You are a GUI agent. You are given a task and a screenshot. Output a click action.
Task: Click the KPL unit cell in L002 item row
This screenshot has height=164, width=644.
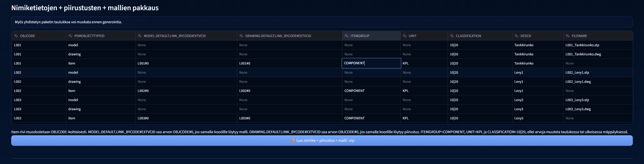(406, 91)
